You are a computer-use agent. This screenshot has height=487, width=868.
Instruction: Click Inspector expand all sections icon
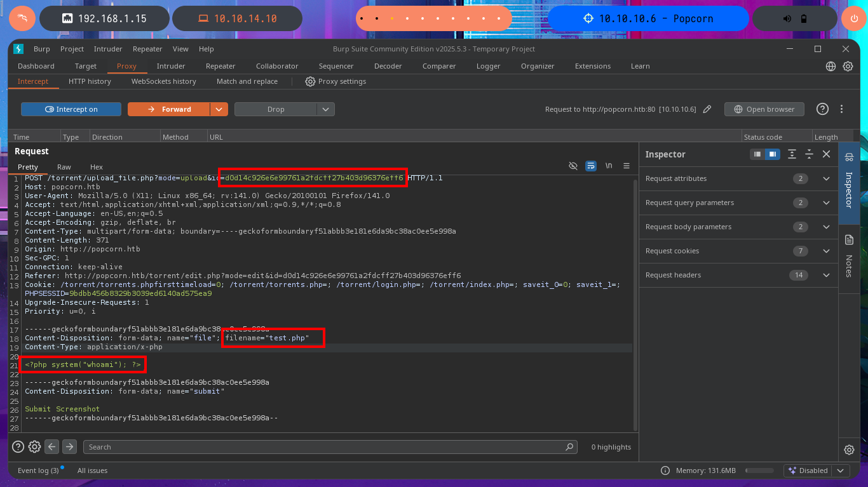(792, 154)
